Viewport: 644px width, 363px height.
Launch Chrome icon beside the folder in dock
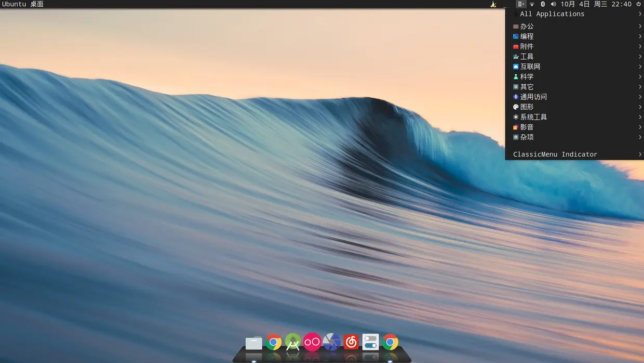coord(274,342)
